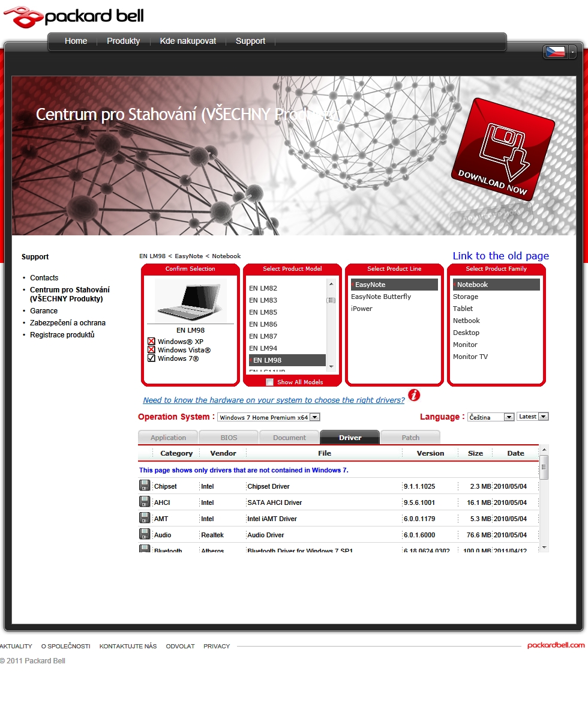This screenshot has height=703, width=588.
Task: Select model EN LM82
Action: (263, 288)
